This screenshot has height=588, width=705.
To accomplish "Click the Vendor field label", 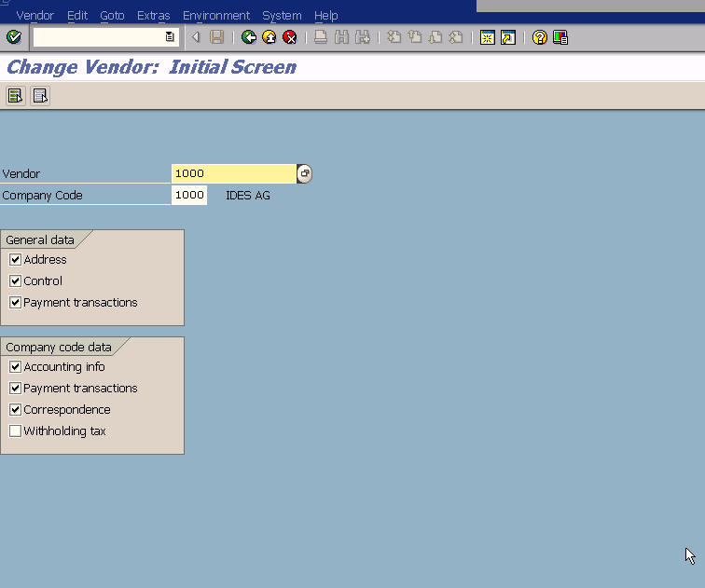I will (21, 174).
